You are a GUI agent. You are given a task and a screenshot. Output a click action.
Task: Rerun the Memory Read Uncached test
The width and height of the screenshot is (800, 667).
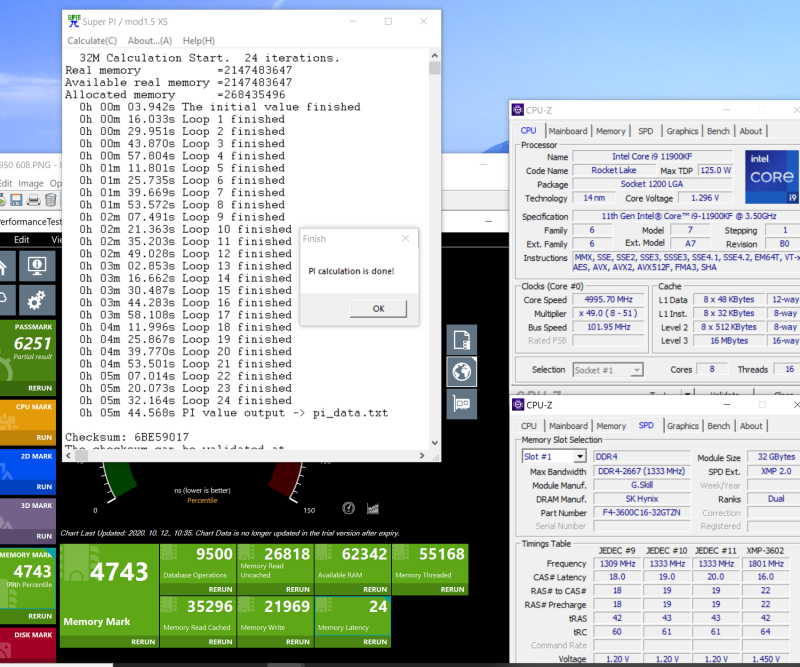tap(298, 589)
